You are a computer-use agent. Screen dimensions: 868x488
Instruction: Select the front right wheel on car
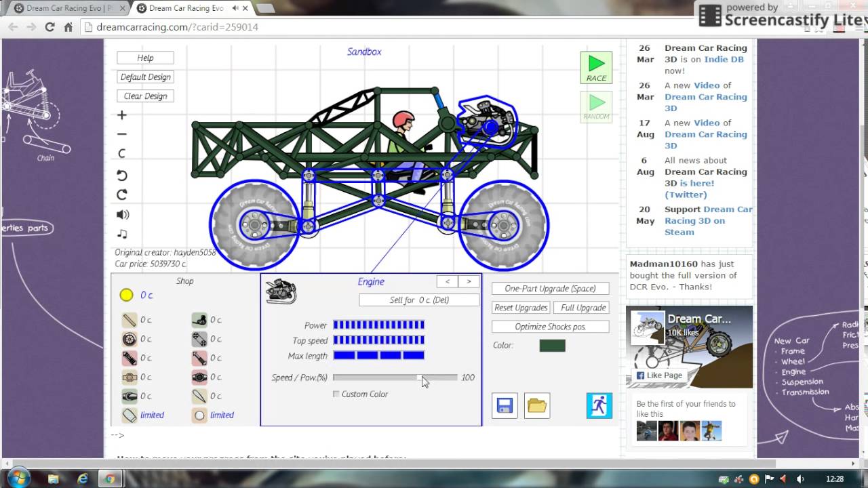point(504,224)
